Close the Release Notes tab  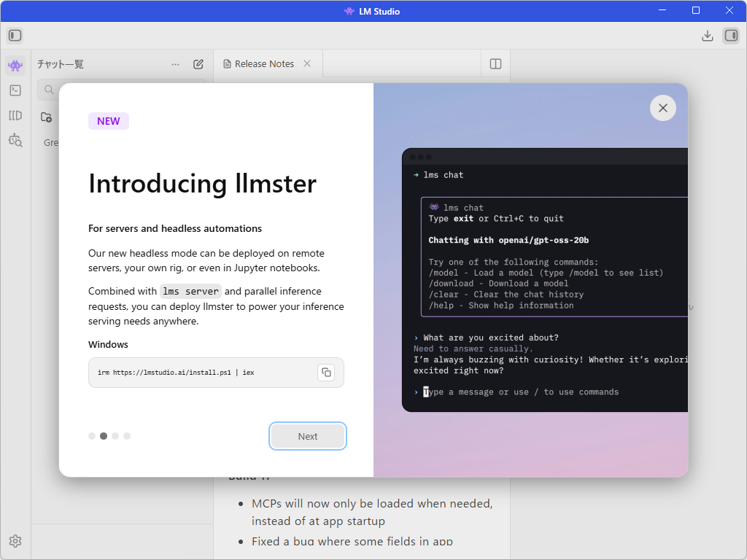[x=306, y=63]
